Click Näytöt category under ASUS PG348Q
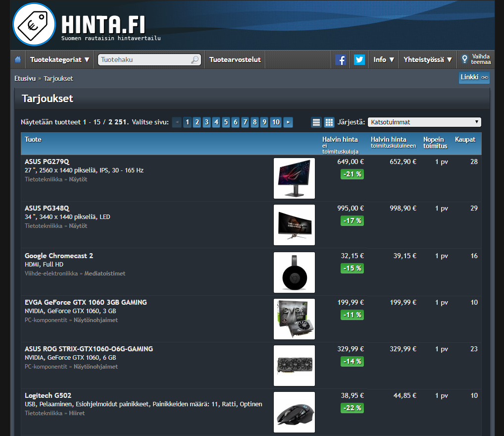The height and width of the screenshot is (436, 504). [x=78, y=226]
